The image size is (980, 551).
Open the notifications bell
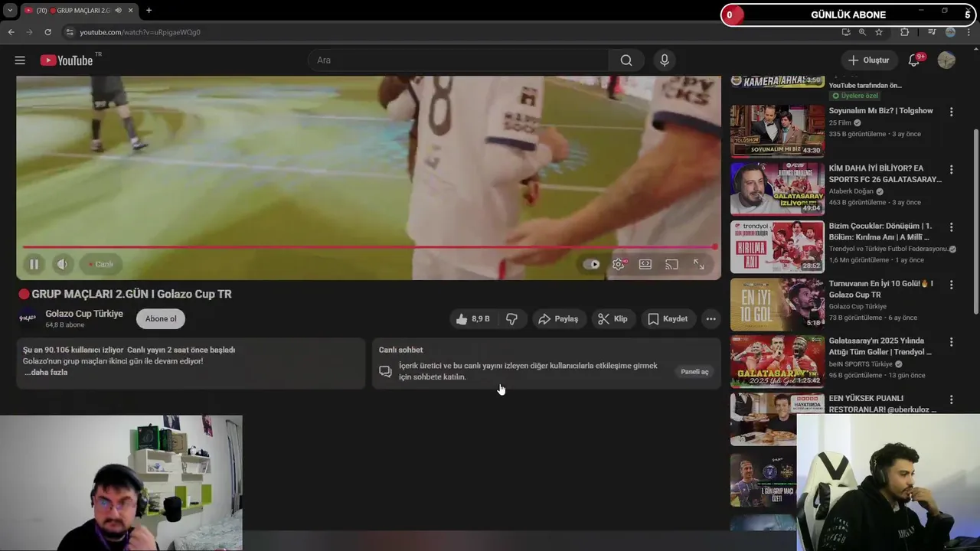tap(914, 60)
